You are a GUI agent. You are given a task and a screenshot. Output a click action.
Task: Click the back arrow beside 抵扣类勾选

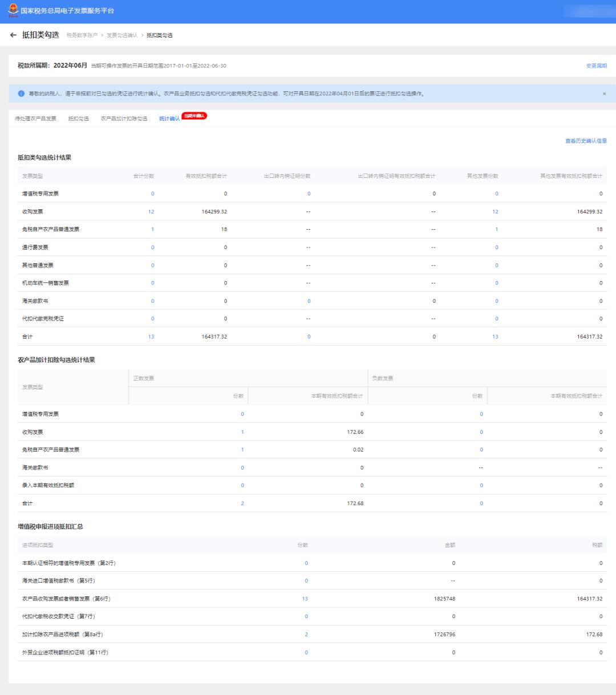coord(13,35)
